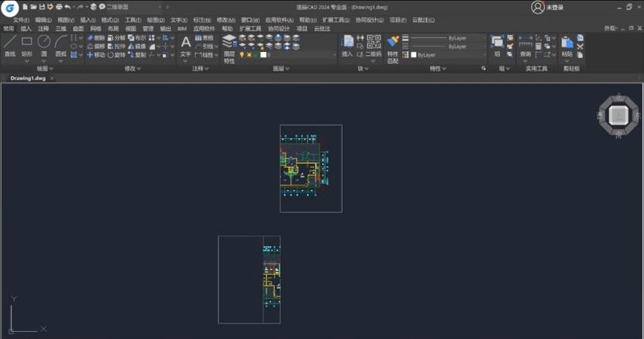Click the 外观 appearance button

(610, 29)
